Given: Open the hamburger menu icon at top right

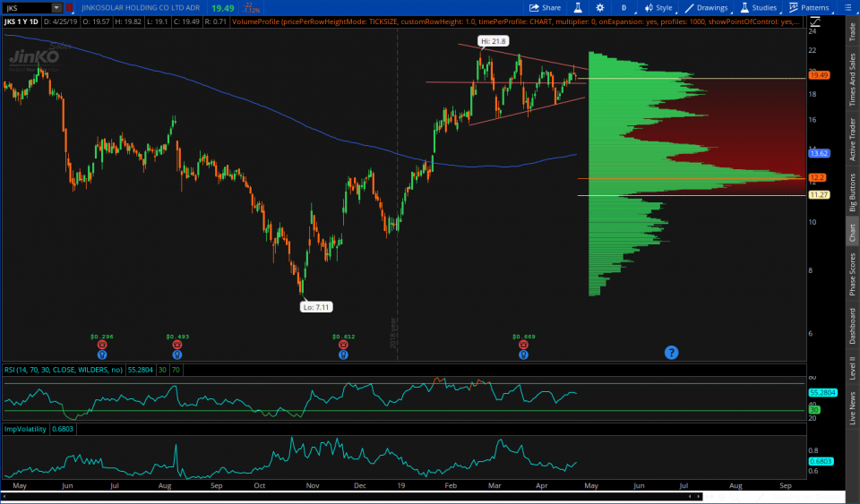Looking at the screenshot, I should click(x=848, y=8).
